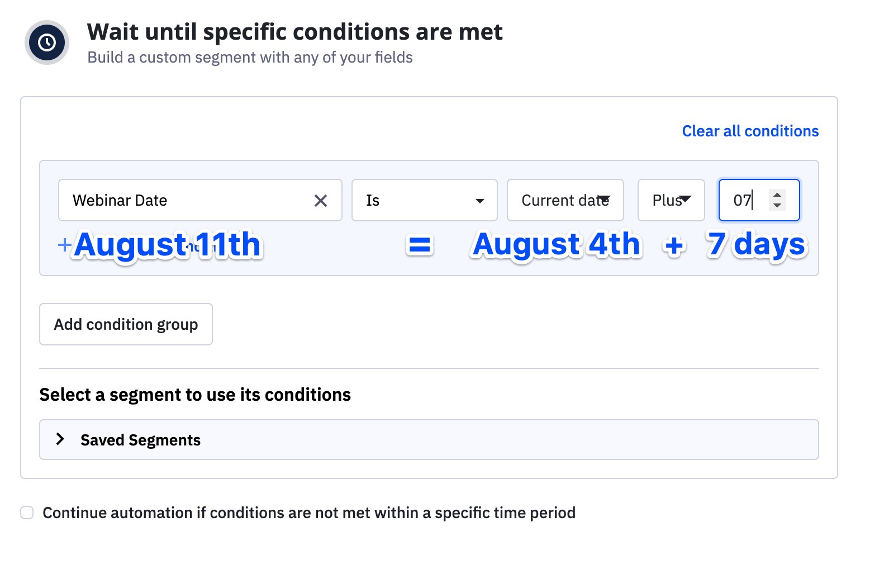Click the caret arrow on the Is dropdown

(x=479, y=201)
